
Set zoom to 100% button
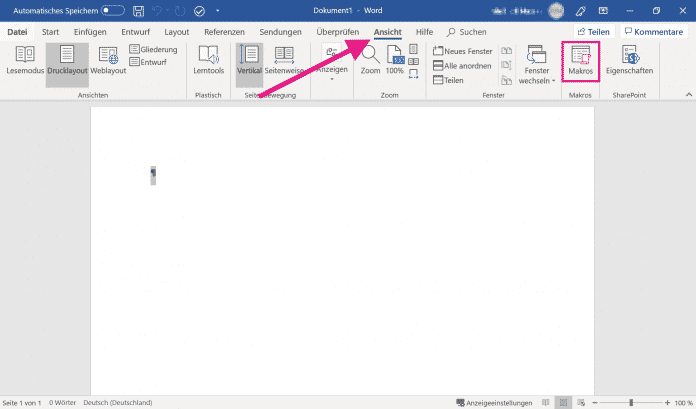395,61
